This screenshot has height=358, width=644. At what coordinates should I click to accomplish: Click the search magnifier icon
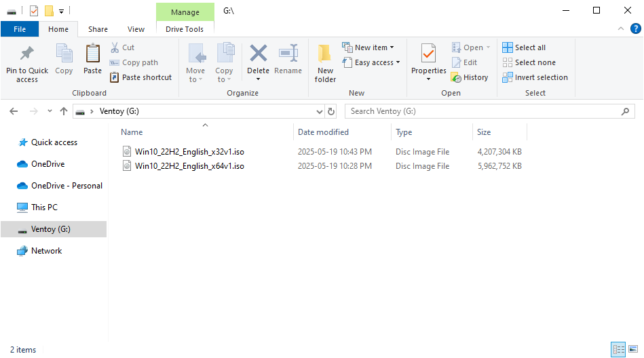click(625, 111)
